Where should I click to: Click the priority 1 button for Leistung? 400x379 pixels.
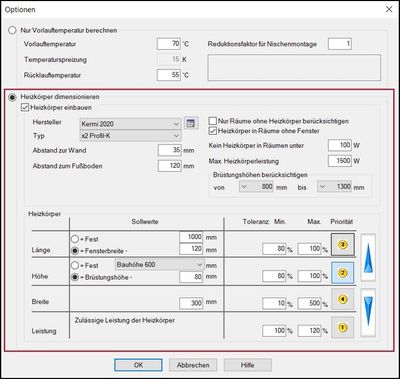(x=342, y=328)
